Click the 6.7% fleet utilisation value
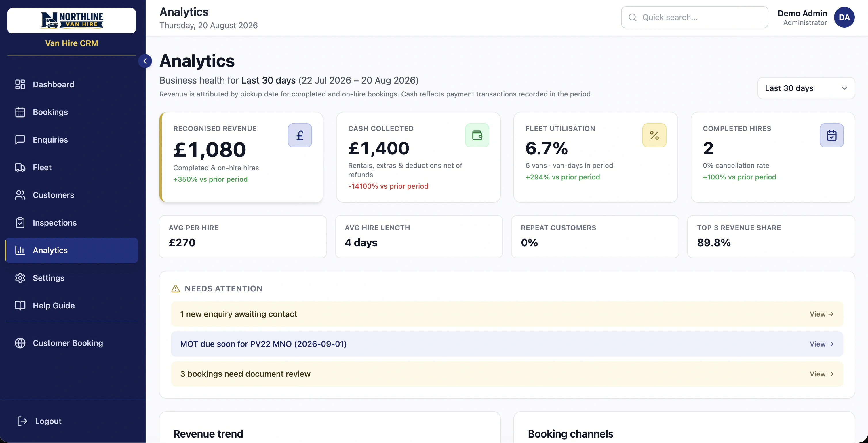The height and width of the screenshot is (443, 868). coord(547,148)
